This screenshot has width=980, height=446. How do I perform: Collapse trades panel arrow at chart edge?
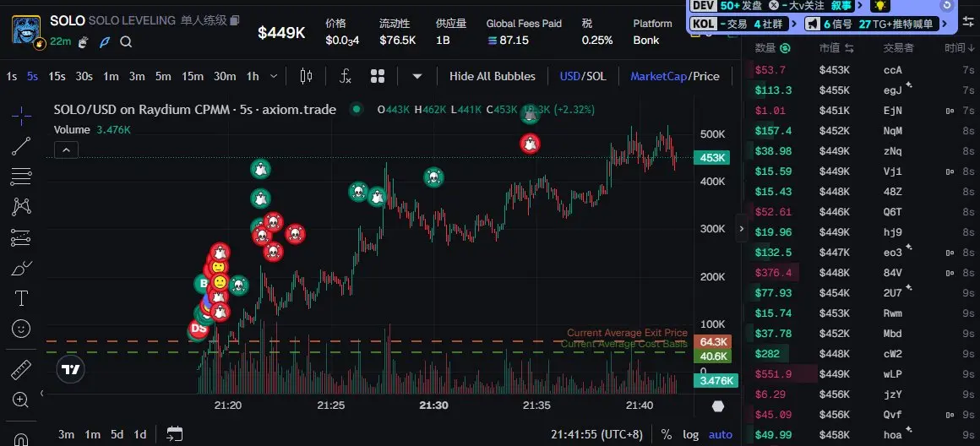(x=741, y=229)
